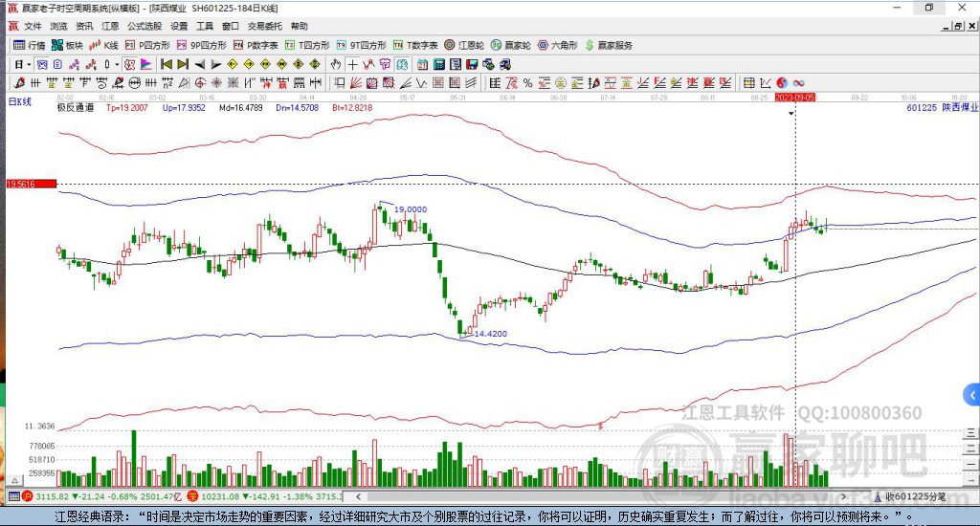Select the red pencil drawing tool
This screenshot has width=980, height=526.
coord(19,82)
